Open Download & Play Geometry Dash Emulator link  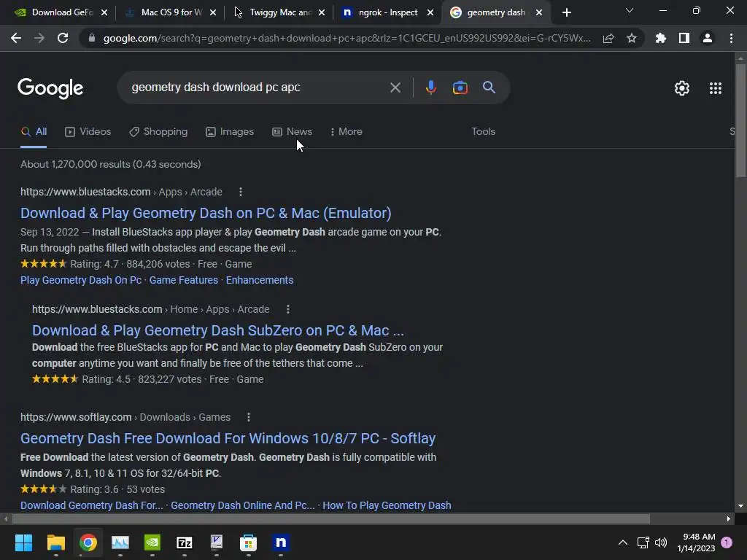tap(206, 214)
